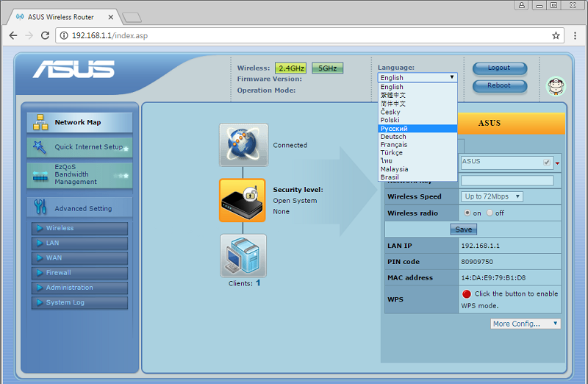588x384 pixels.
Task: Click the browser back arrow
Action: point(13,35)
